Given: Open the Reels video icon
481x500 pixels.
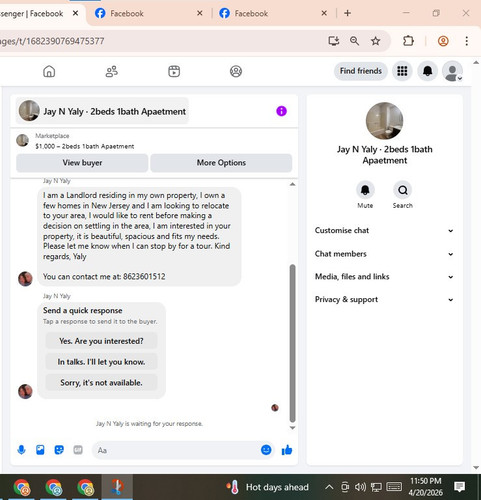Looking at the screenshot, I should click(174, 71).
